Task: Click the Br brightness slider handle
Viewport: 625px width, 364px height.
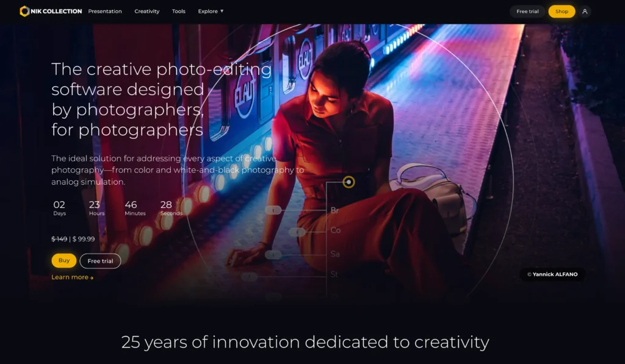Action: (273, 210)
